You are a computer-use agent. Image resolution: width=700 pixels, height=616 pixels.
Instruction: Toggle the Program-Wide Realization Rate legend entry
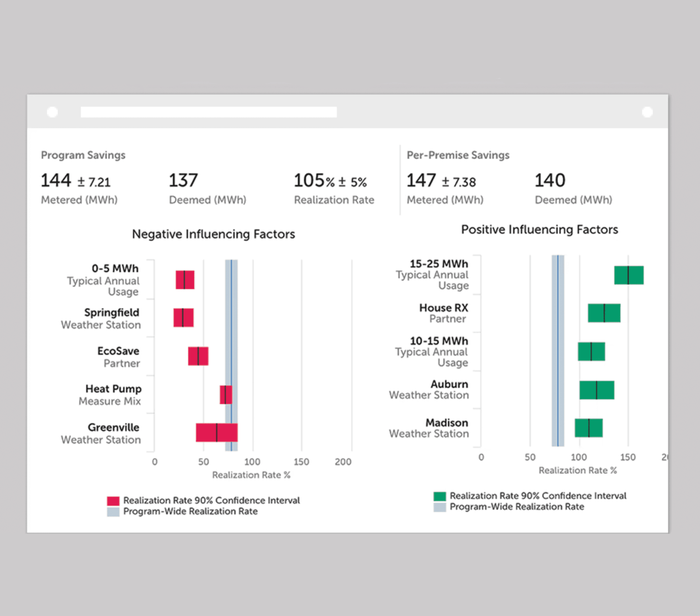point(191,511)
